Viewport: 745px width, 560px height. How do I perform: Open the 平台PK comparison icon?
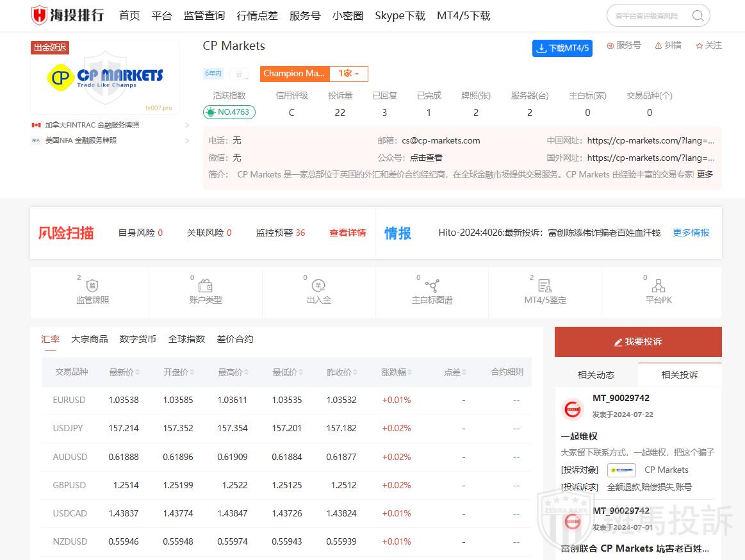658,286
